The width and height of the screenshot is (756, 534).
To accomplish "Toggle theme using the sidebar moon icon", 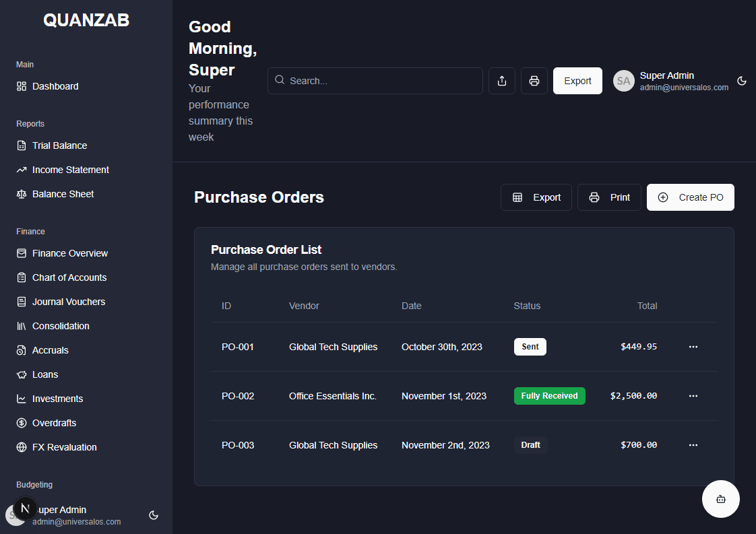I will [x=154, y=515].
